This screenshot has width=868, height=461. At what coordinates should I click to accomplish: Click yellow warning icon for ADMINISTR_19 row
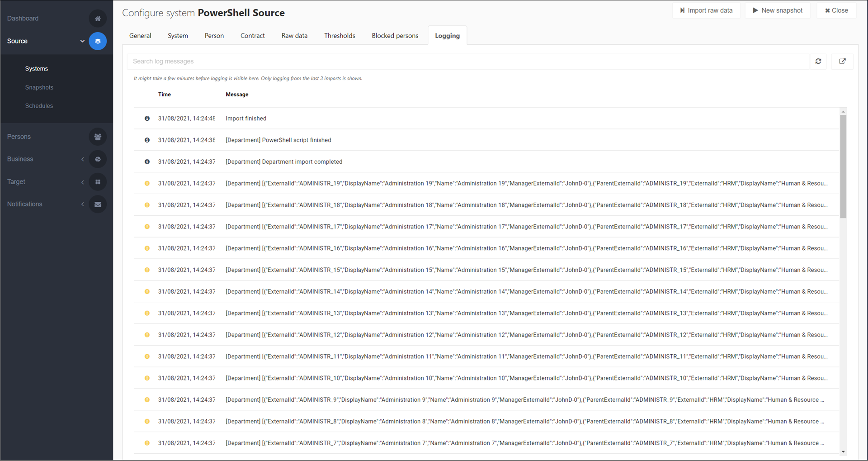pyautogui.click(x=147, y=183)
